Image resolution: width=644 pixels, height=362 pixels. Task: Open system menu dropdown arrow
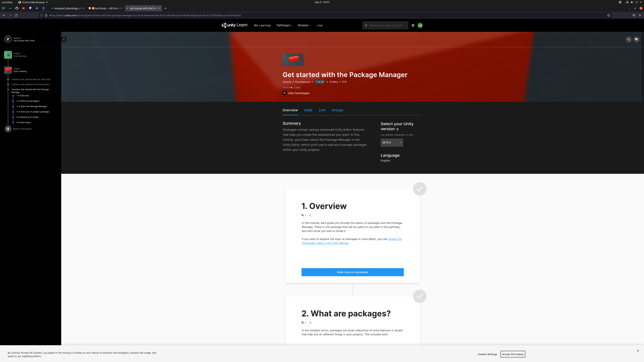point(641,2)
